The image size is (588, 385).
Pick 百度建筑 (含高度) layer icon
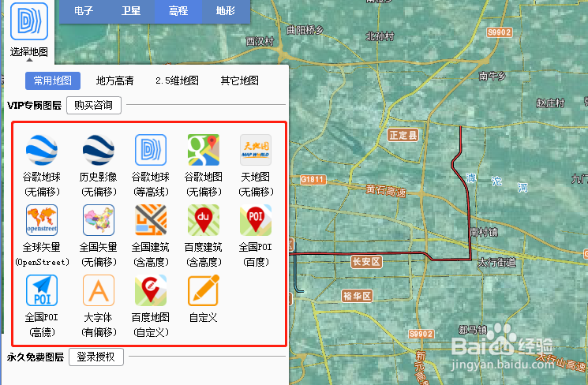click(204, 220)
